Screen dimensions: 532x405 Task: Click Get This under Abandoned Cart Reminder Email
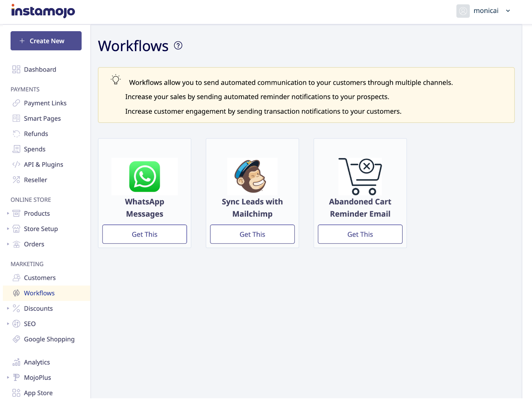(x=360, y=234)
